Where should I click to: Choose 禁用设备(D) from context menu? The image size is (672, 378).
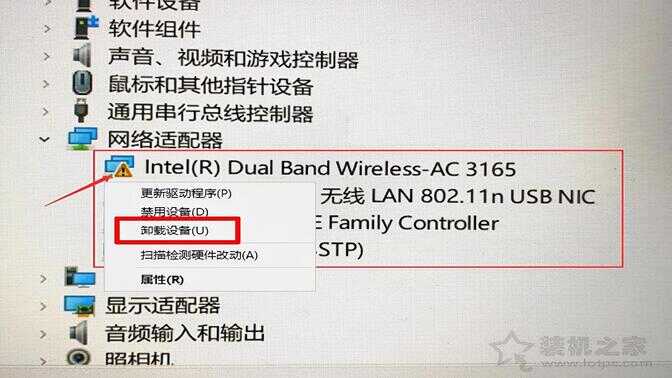pyautogui.click(x=174, y=211)
